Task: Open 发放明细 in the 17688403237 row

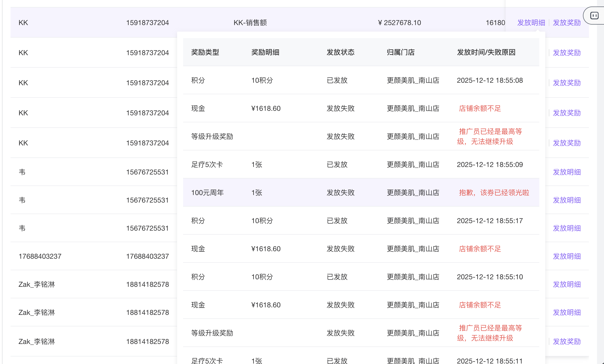Action: [567, 256]
